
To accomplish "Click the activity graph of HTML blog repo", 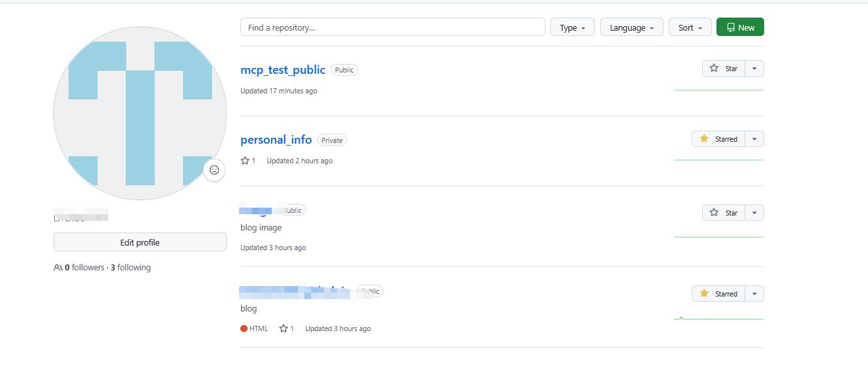I will pos(718,318).
